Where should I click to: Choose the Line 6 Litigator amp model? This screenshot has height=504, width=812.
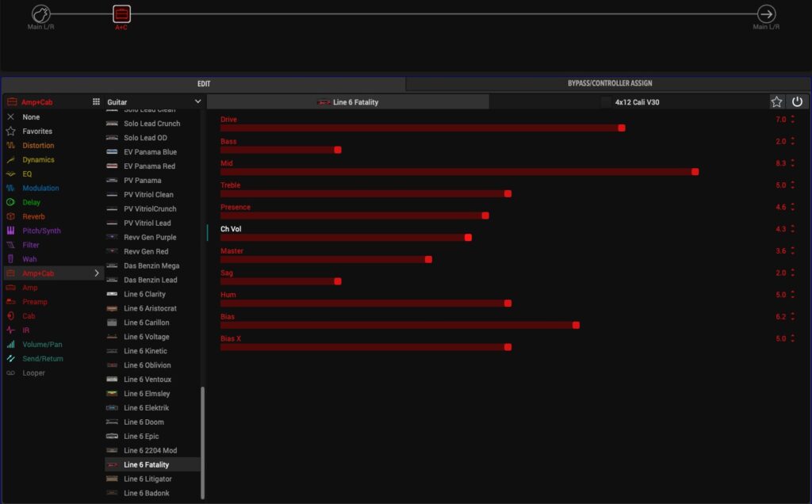coord(147,479)
